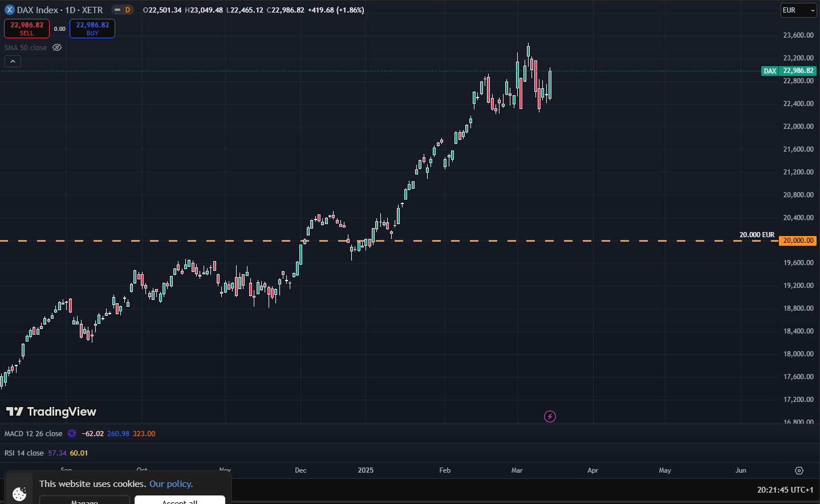Click the Dec label on time axis
The image size is (820, 504).
tap(301, 470)
